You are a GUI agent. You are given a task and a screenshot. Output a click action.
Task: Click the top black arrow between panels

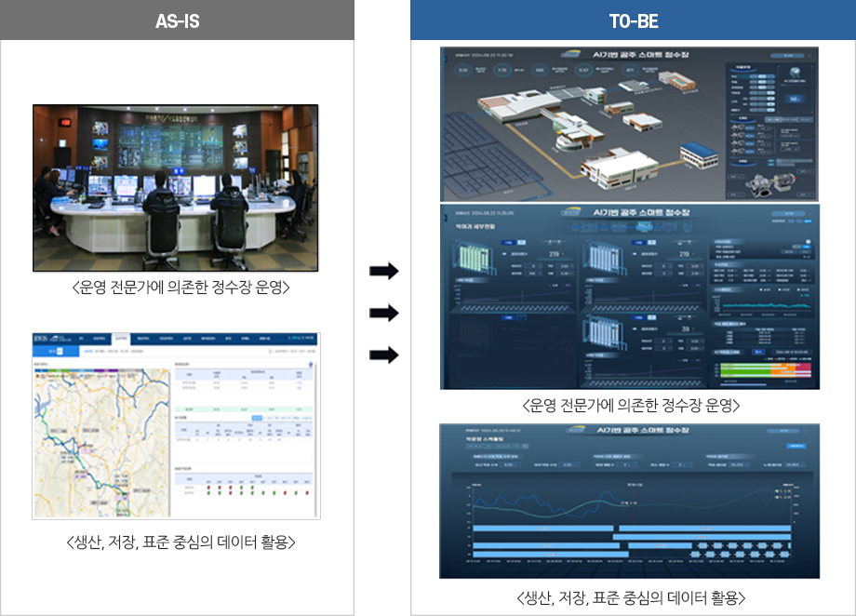383,272
